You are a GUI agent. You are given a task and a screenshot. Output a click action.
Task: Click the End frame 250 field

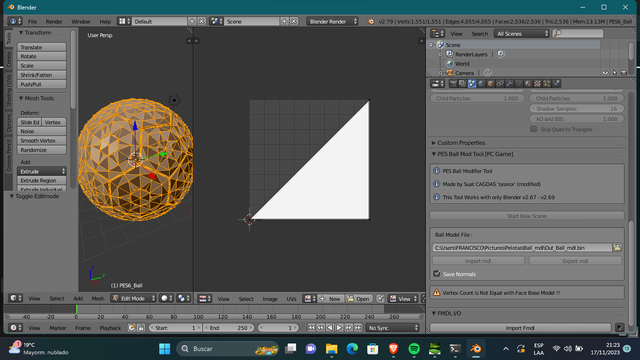[229, 328]
